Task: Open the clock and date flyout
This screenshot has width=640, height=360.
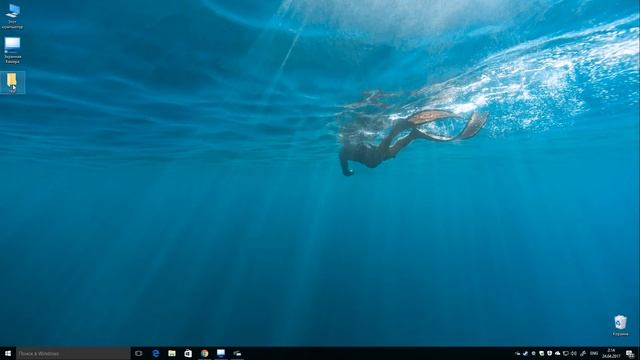Action: [x=611, y=353]
